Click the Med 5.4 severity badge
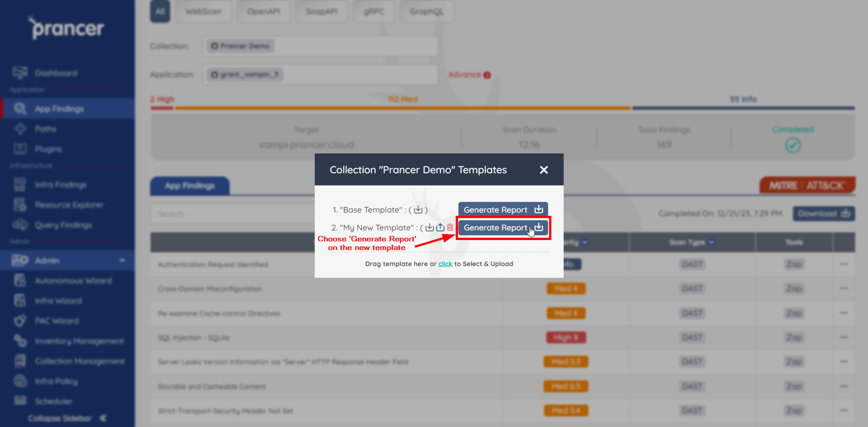 (566, 411)
